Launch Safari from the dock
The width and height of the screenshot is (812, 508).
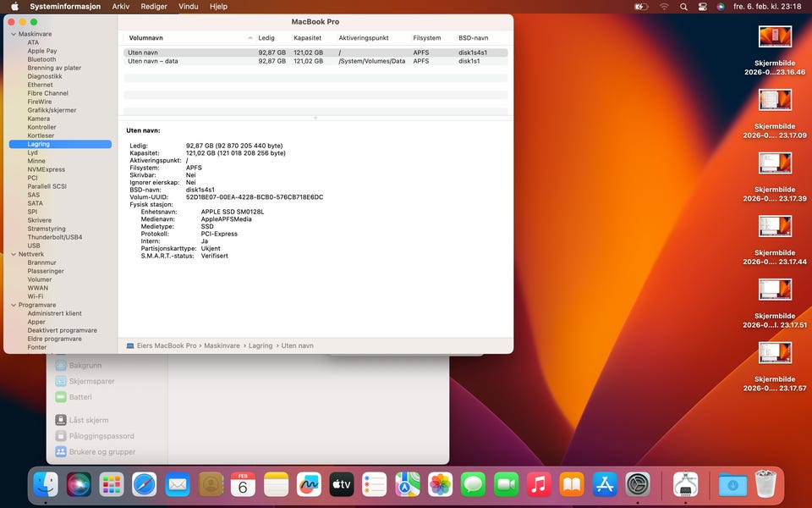pyautogui.click(x=145, y=484)
